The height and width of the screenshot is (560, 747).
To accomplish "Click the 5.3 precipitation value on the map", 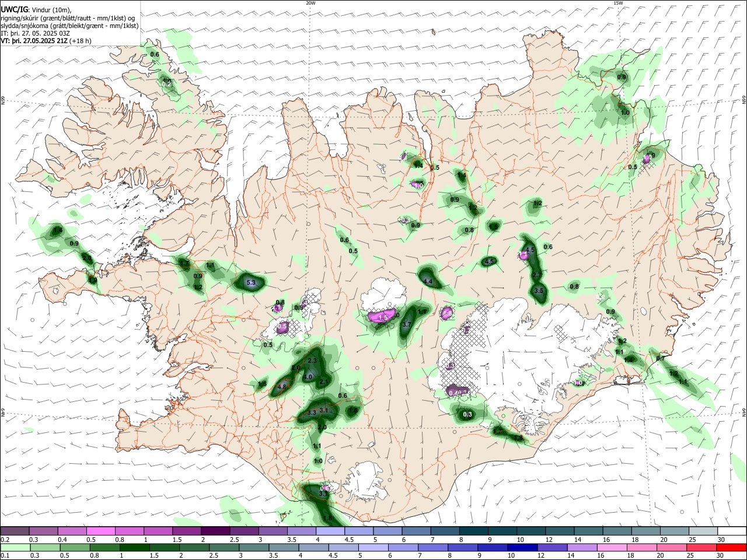I will point(252,283).
